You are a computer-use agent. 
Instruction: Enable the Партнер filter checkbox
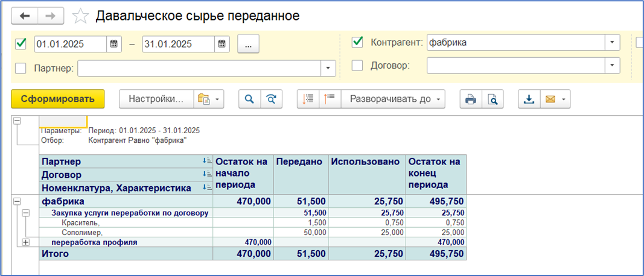[x=21, y=68]
